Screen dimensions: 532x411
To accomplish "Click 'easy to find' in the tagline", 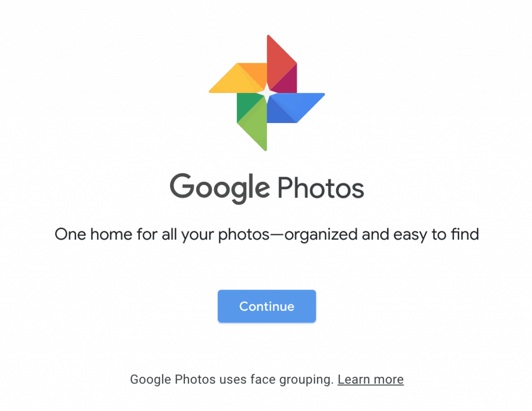I will click(436, 234).
